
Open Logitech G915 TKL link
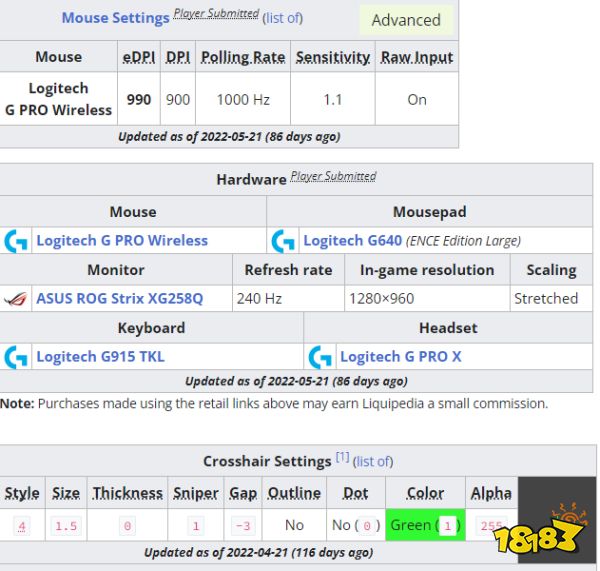tap(100, 357)
